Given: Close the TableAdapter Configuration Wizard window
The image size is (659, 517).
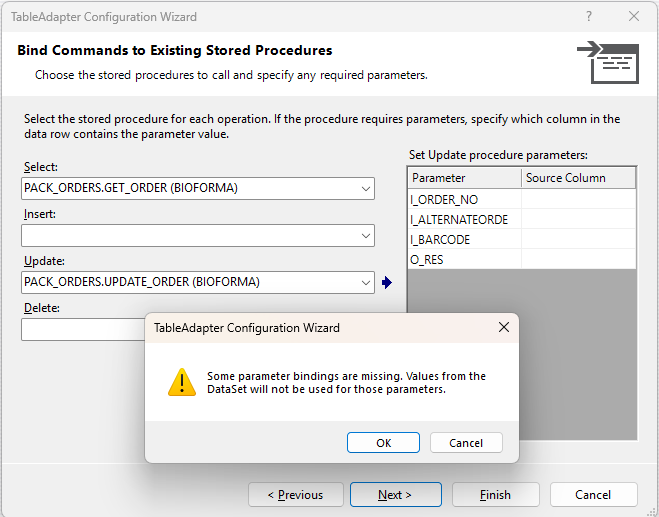Looking at the screenshot, I should point(633,17).
